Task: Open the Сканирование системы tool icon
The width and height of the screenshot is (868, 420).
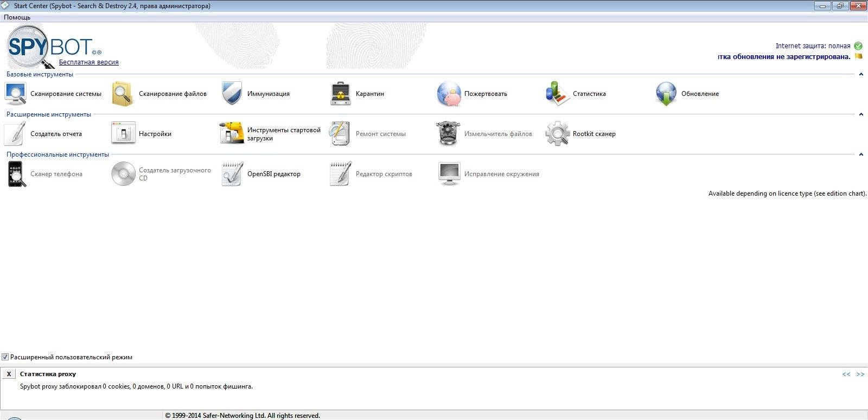Action: [x=15, y=93]
